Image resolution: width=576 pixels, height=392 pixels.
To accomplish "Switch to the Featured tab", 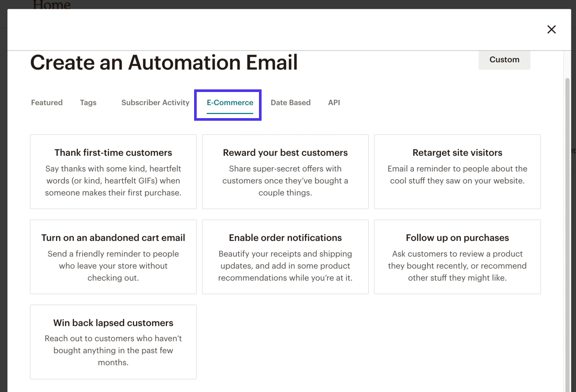I will click(47, 102).
